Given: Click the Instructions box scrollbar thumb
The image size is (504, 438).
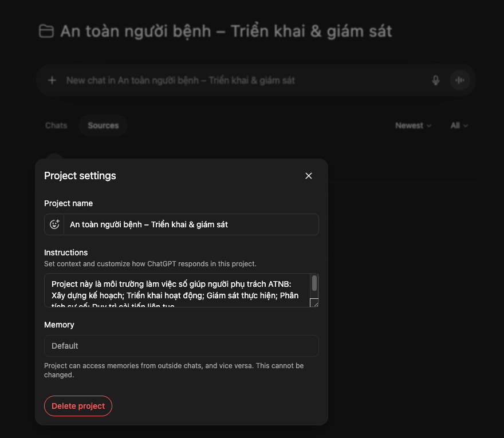Looking at the screenshot, I should click(314, 283).
